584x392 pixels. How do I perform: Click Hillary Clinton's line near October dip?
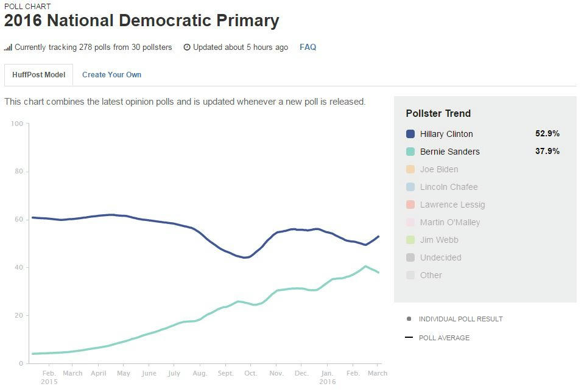coord(245,257)
